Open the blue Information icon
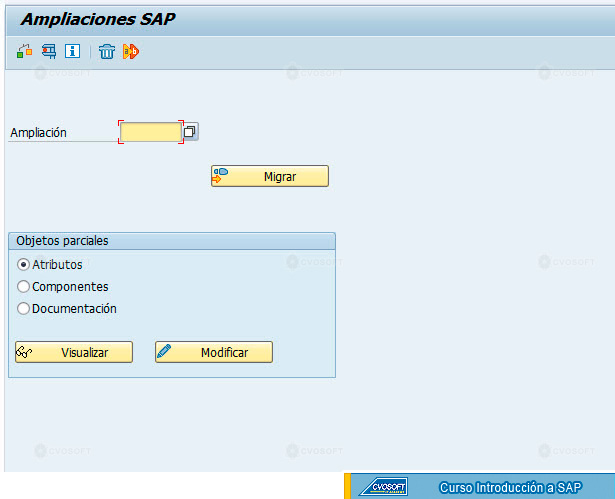The height and width of the screenshot is (499, 615). 73,51
